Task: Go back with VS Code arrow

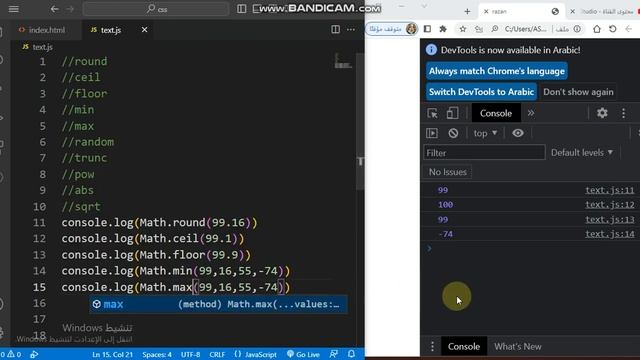Action: tap(54, 9)
